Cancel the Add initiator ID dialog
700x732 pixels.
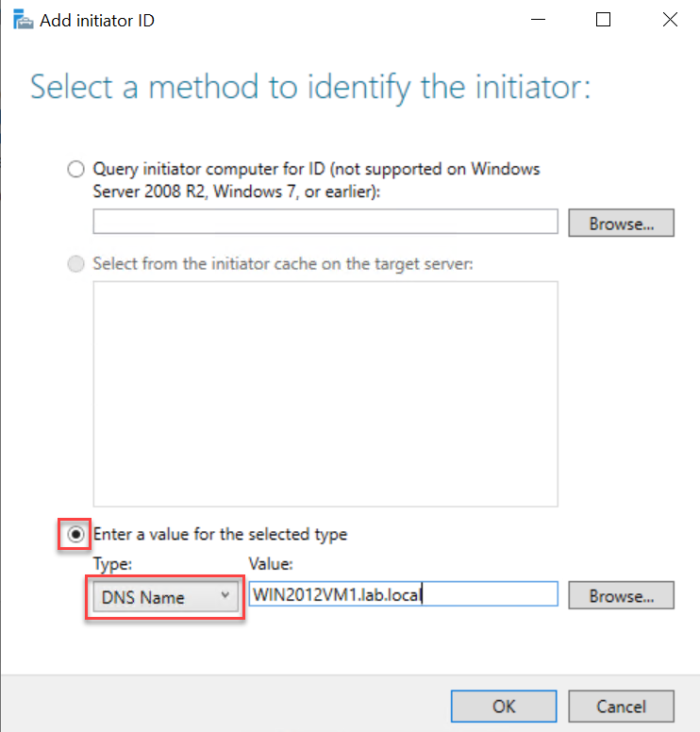621,706
